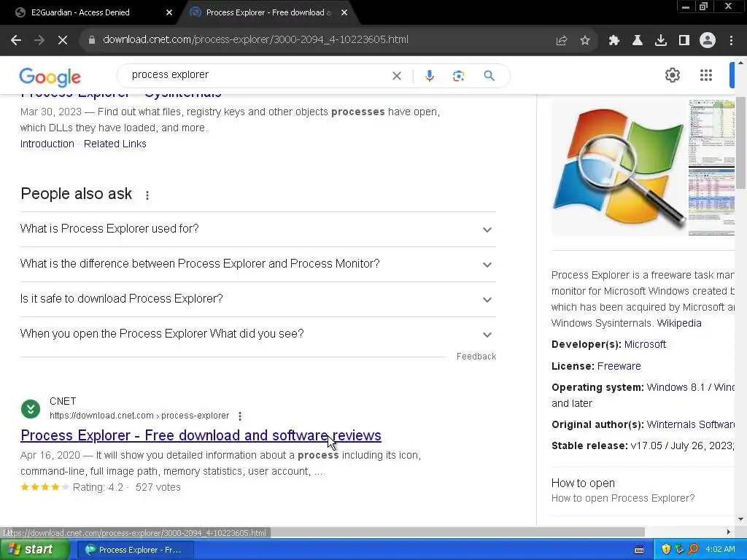Open the Windows Start button
Screen dimensions: 747x560
[x=34, y=550]
